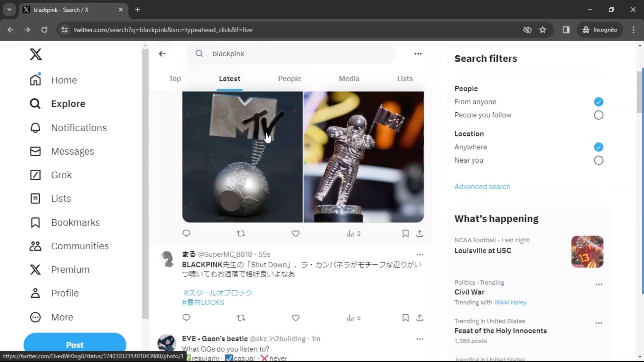The height and width of the screenshot is (362, 644).
Task: Open Chrome three-dot menu
Action: [x=634, y=30]
